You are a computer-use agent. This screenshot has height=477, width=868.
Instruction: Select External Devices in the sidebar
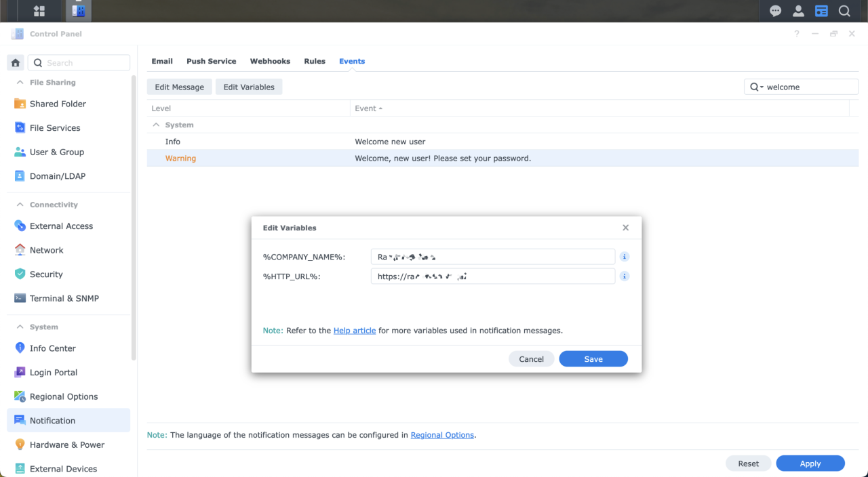click(63, 468)
